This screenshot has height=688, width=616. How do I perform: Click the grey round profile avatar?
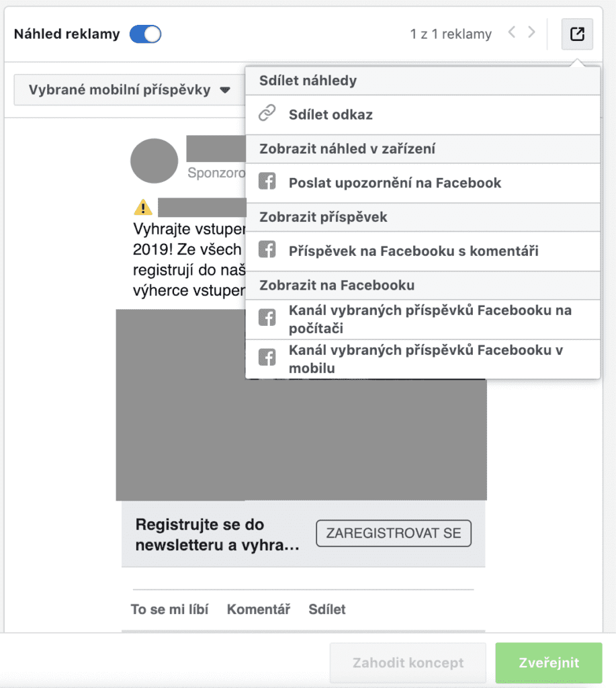point(154,161)
